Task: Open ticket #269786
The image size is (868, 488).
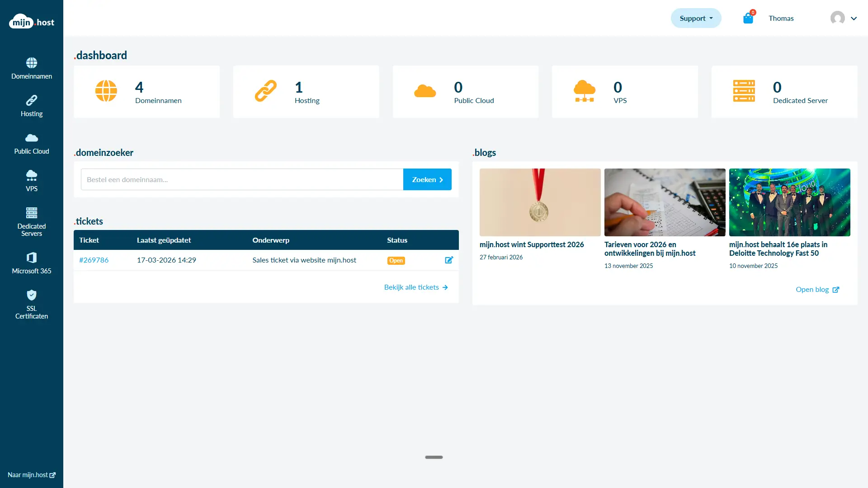Action: (94, 260)
